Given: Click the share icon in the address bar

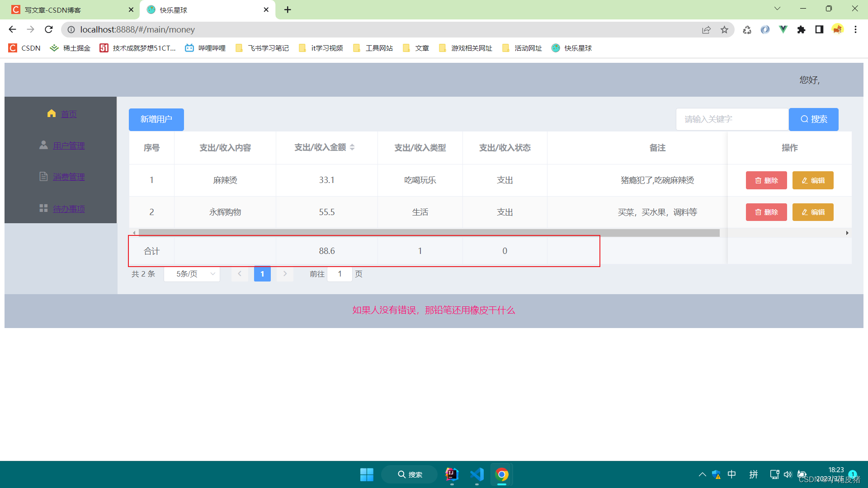Looking at the screenshot, I should [x=707, y=29].
